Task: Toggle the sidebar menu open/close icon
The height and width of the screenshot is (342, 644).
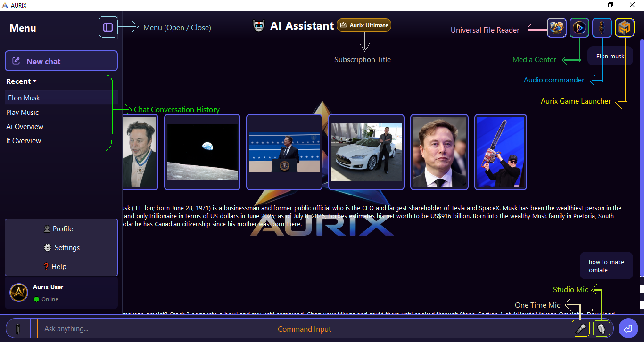Action: pyautogui.click(x=108, y=27)
